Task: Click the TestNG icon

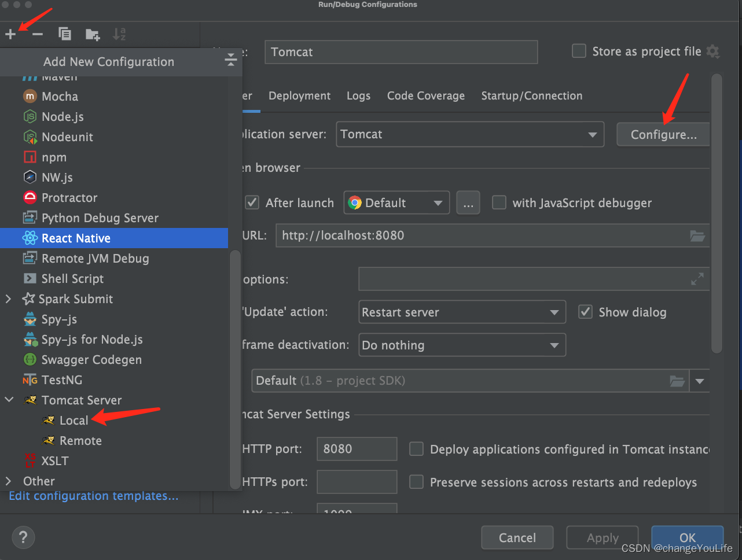Action: click(30, 380)
